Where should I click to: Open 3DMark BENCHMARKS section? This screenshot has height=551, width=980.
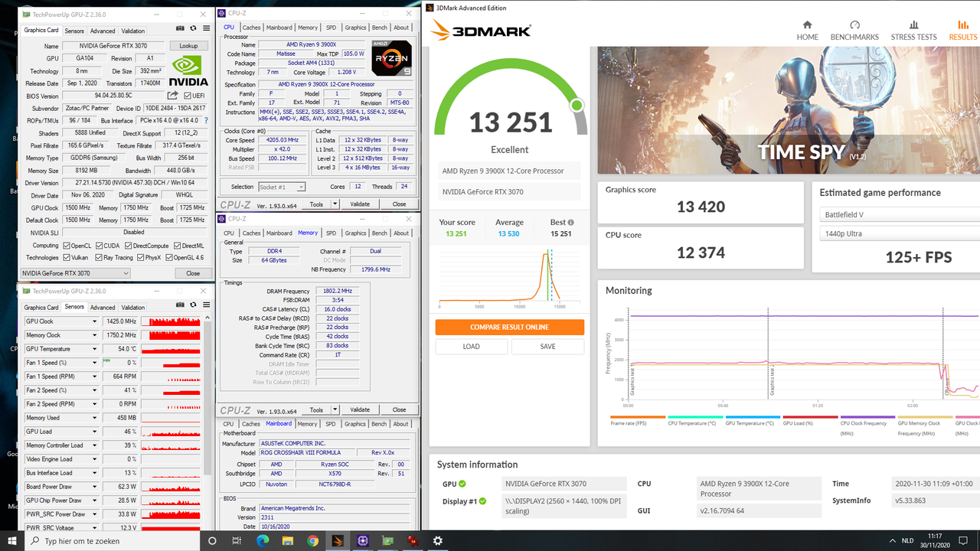(855, 31)
